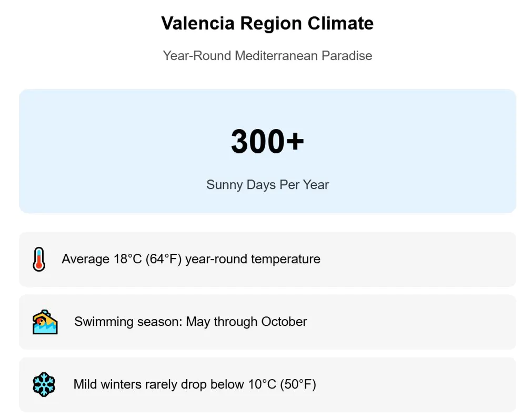Click the Sunny Days Per Year label
The height and width of the screenshot is (417, 532).
tap(267, 185)
